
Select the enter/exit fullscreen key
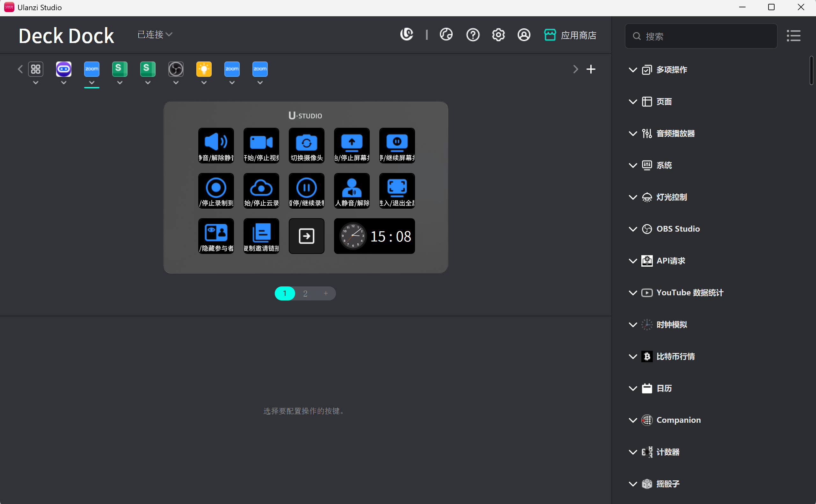tap(397, 191)
